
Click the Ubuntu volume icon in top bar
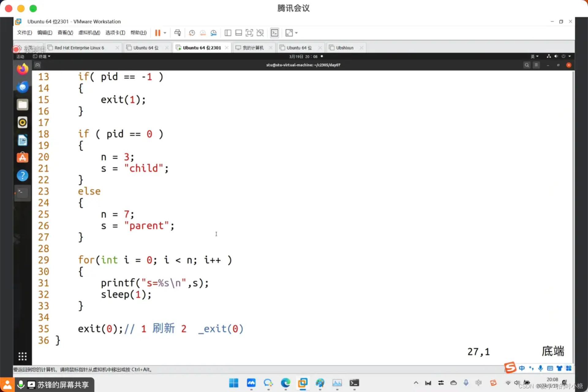coord(556,56)
